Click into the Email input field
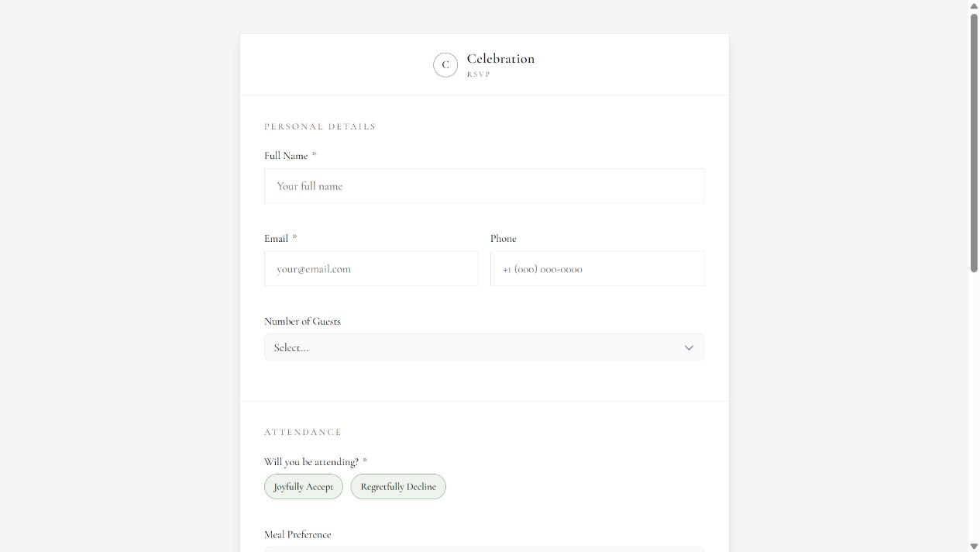The height and width of the screenshot is (552, 980). click(371, 268)
